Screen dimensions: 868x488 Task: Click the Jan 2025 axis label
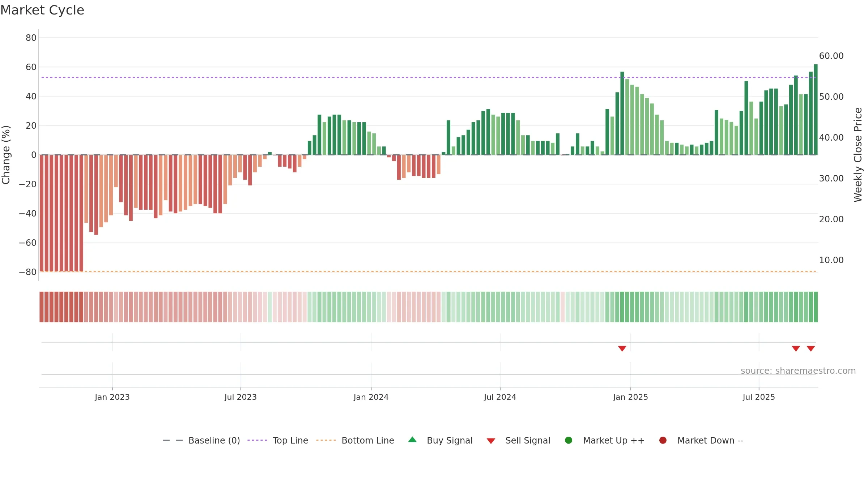point(630,397)
